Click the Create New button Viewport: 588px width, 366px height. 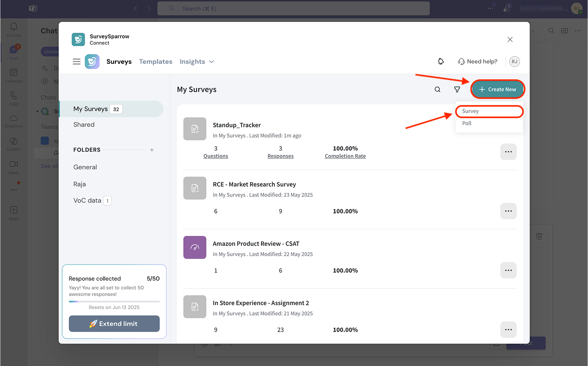click(497, 90)
